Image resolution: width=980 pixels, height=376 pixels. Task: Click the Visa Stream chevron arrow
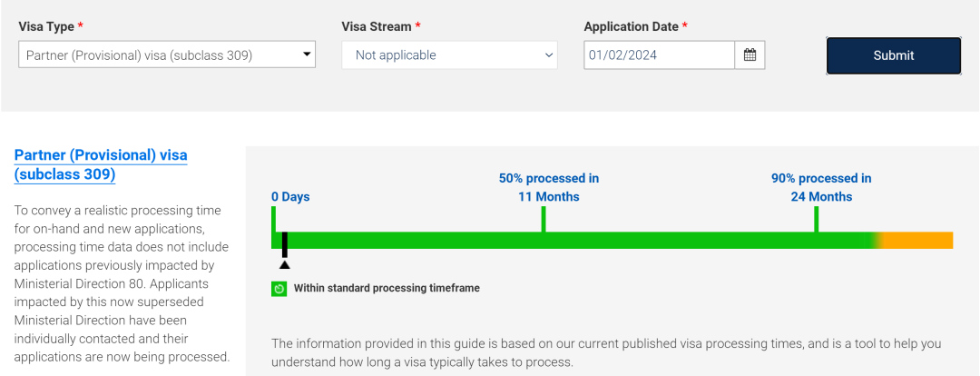coord(549,55)
